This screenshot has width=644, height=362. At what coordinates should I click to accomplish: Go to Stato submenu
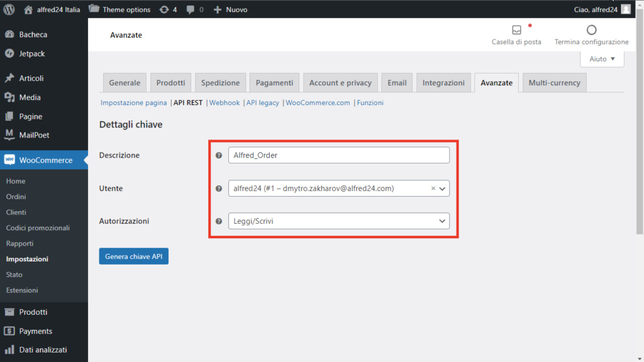tap(14, 275)
